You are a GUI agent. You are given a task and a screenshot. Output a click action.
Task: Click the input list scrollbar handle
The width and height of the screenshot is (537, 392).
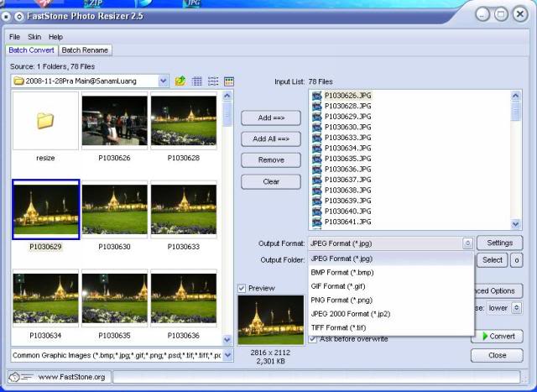[x=516, y=111]
